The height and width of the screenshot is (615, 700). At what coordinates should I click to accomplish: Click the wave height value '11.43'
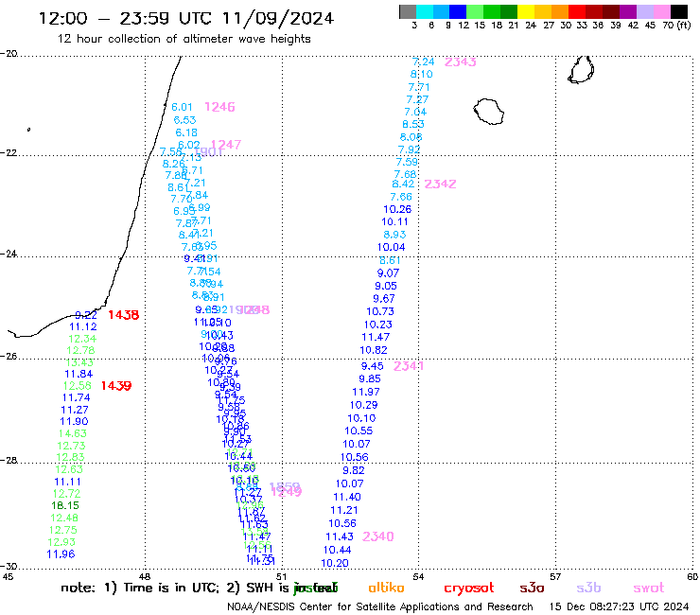[340, 536]
